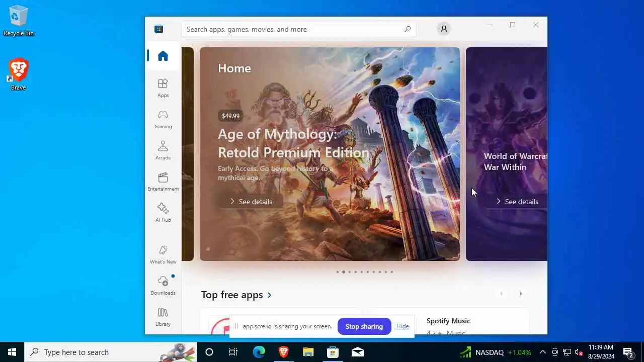
Task: Open the Home section in Store sidebar
Action: point(163,56)
